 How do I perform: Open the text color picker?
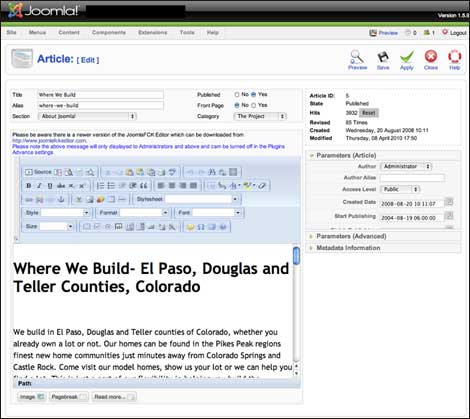pyautogui.click(x=235, y=186)
